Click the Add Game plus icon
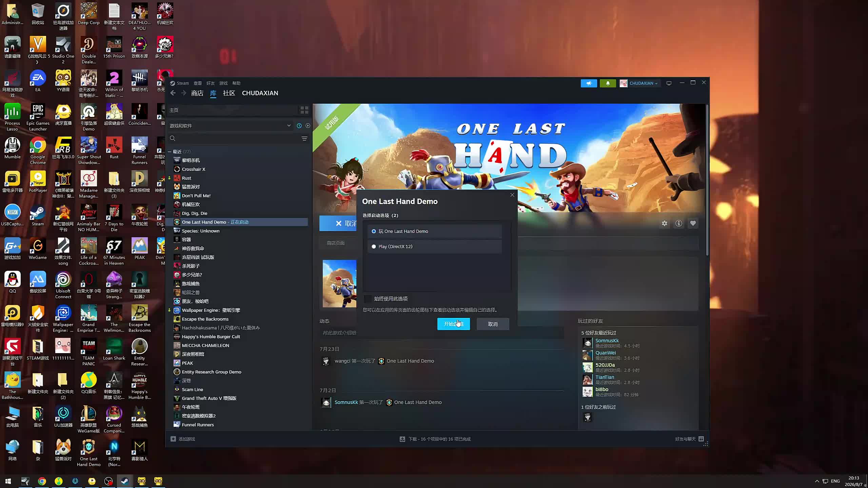The height and width of the screenshot is (488, 868). pyautogui.click(x=173, y=439)
